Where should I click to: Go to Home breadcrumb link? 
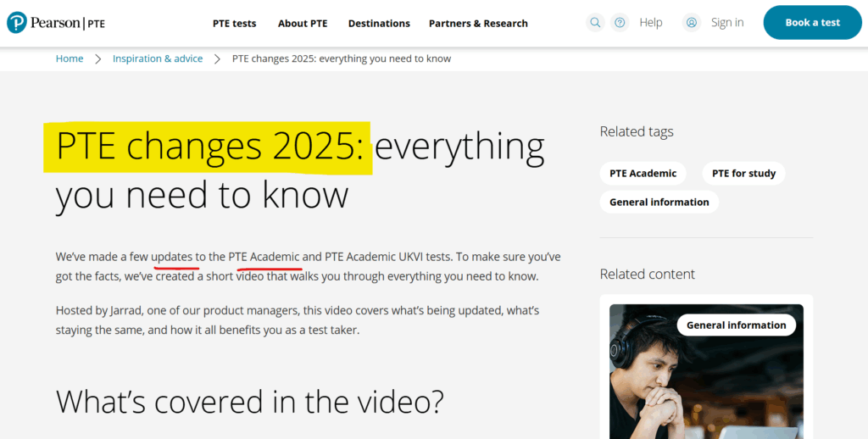point(70,58)
